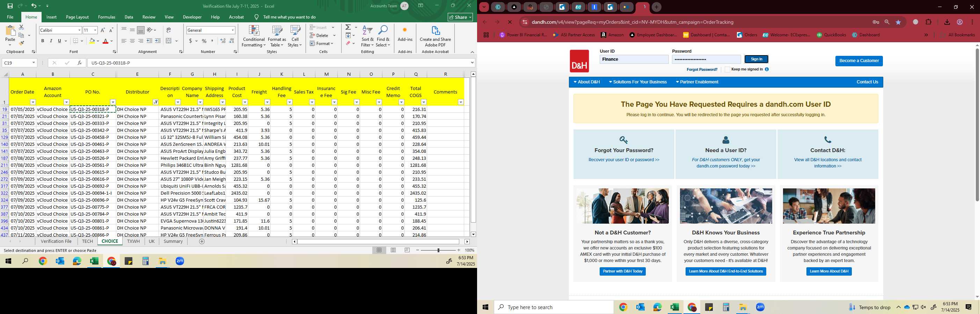Switch to Verification File sheet tab
The width and height of the screenshot is (980, 314).
point(56,241)
